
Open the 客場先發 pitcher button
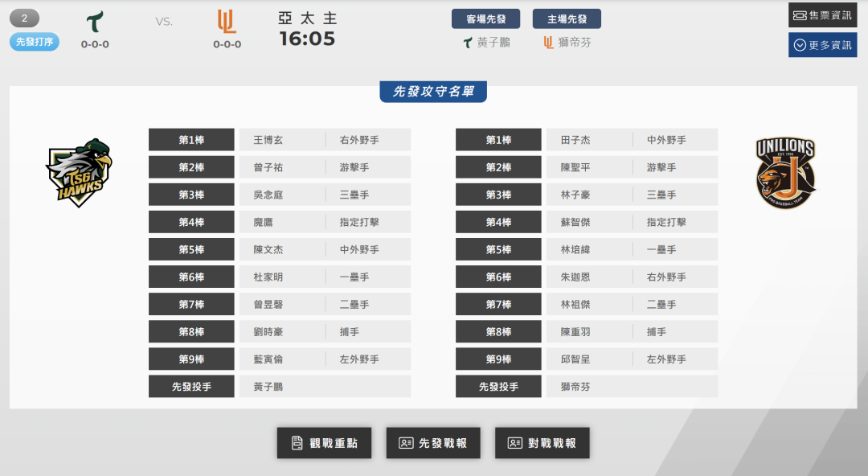pyautogui.click(x=486, y=19)
